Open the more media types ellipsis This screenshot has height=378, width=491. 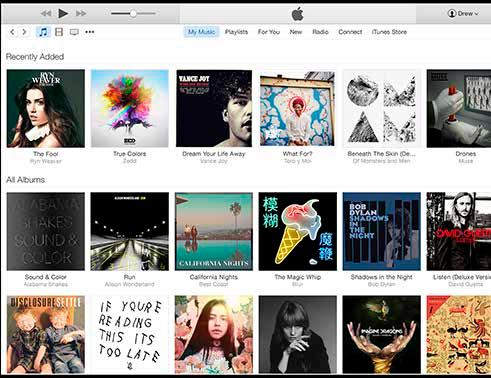tap(90, 32)
